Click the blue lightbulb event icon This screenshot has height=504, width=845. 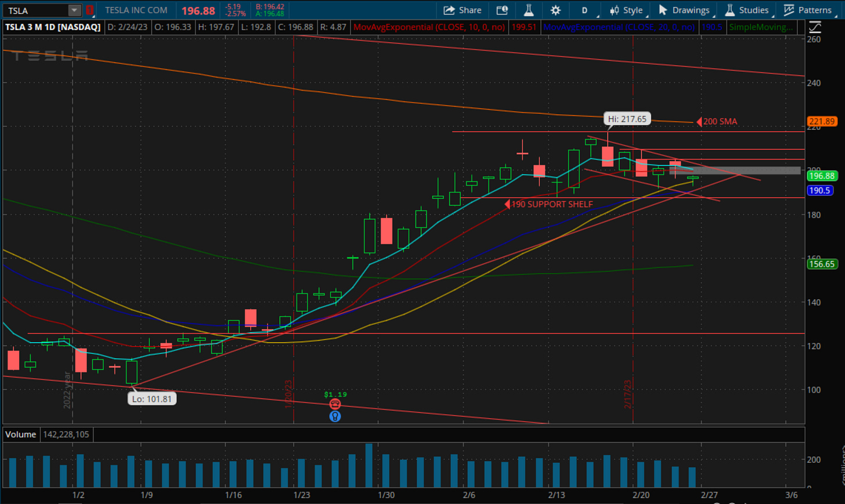pos(335,416)
